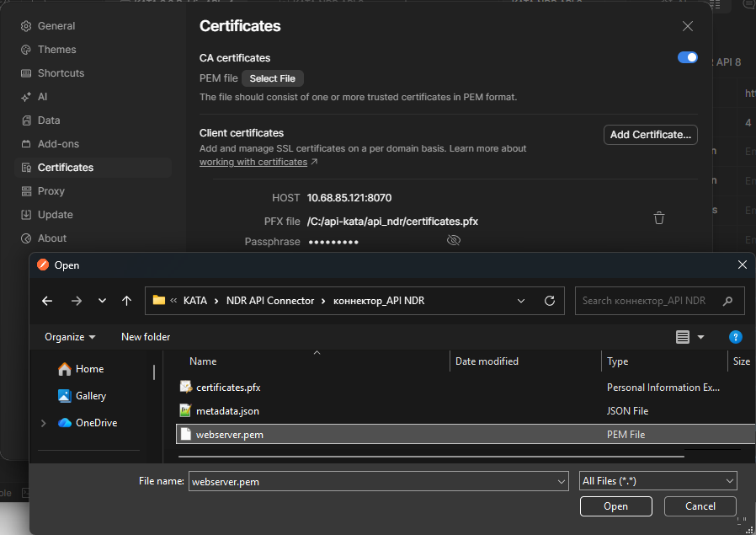Go back in the Open dialog
756x535 pixels.
pos(47,301)
